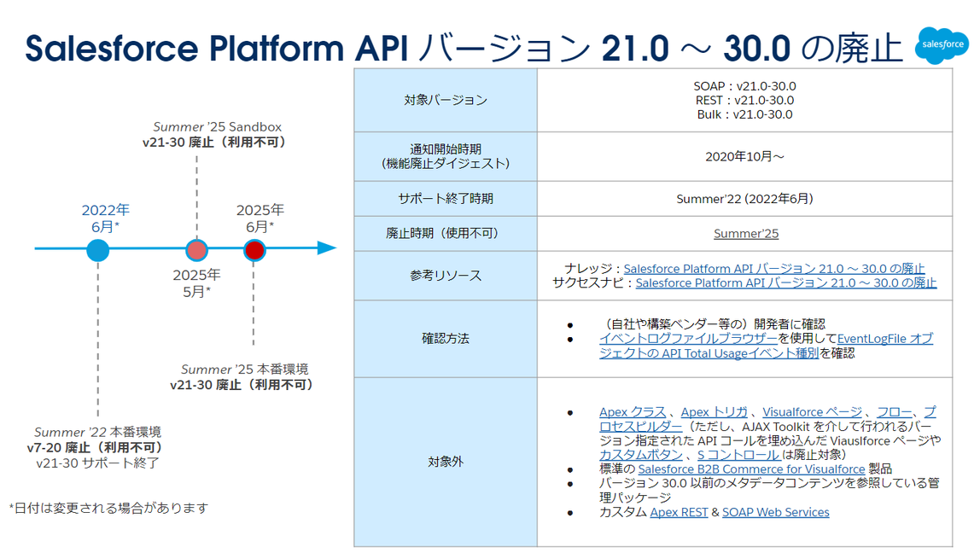
Task: Click the 対象外 header cell
Action: 446,462
